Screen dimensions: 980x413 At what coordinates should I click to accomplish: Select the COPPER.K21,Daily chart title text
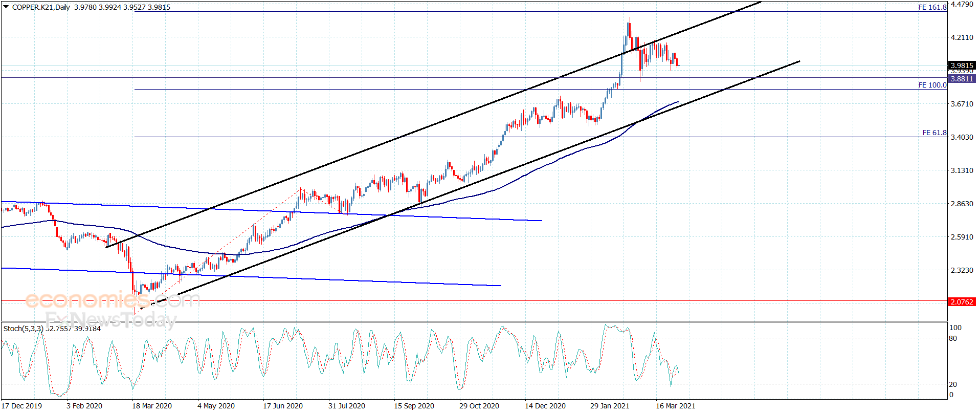click(41, 7)
